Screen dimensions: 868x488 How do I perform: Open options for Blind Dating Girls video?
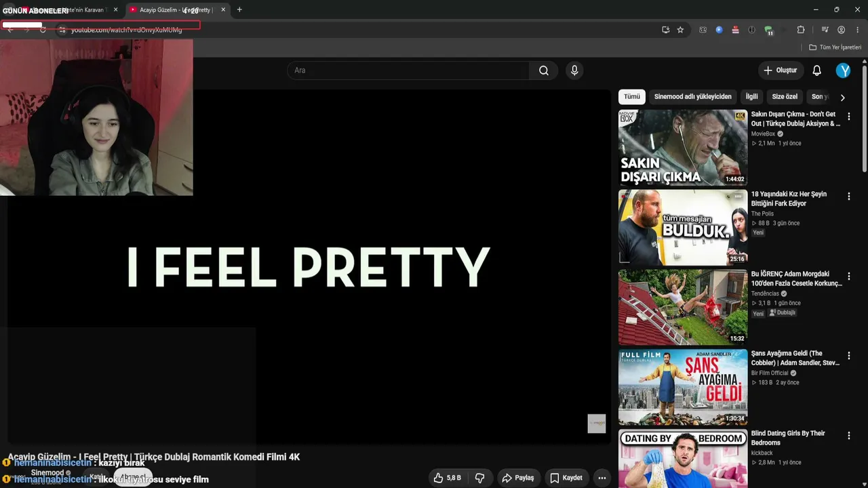pyautogui.click(x=848, y=436)
